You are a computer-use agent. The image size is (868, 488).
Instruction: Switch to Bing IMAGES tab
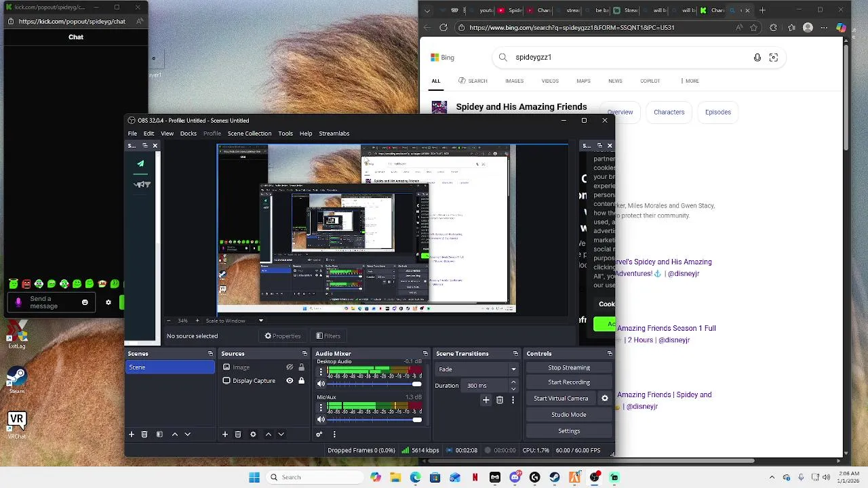[514, 81]
